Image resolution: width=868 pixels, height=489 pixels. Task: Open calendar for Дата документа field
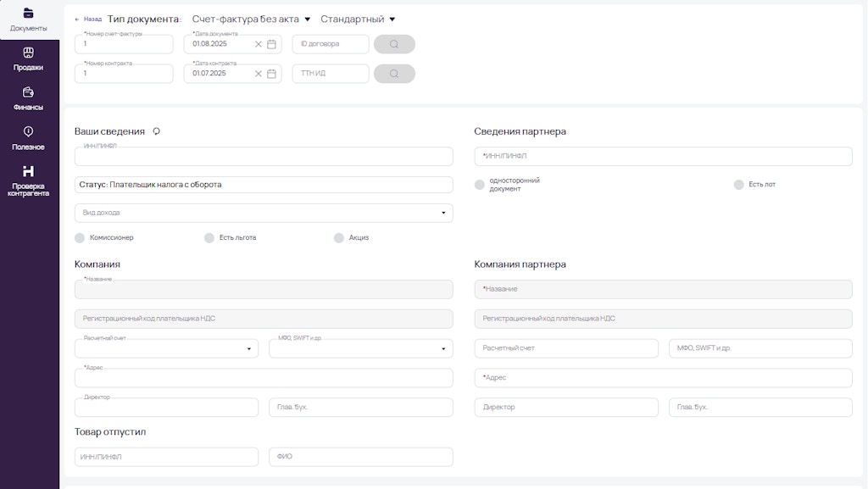pyautogui.click(x=272, y=44)
